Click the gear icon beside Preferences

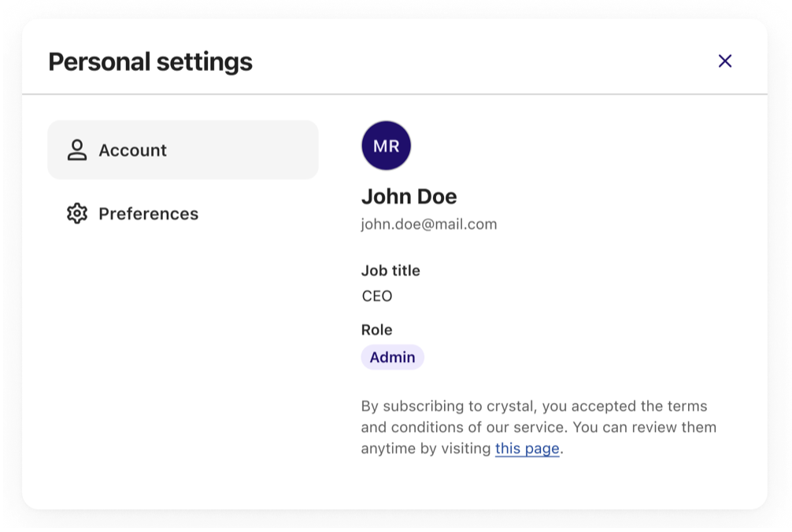[76, 214]
